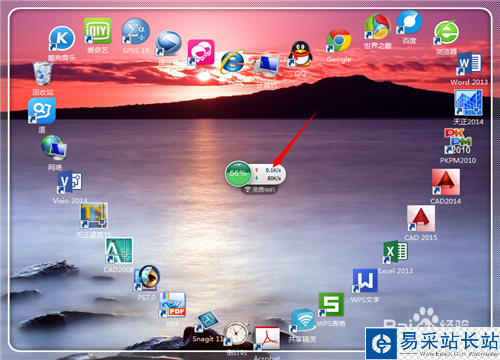This screenshot has width=500, height=360.
Task: Open the 计算机 Computer icon
Action: (267, 67)
